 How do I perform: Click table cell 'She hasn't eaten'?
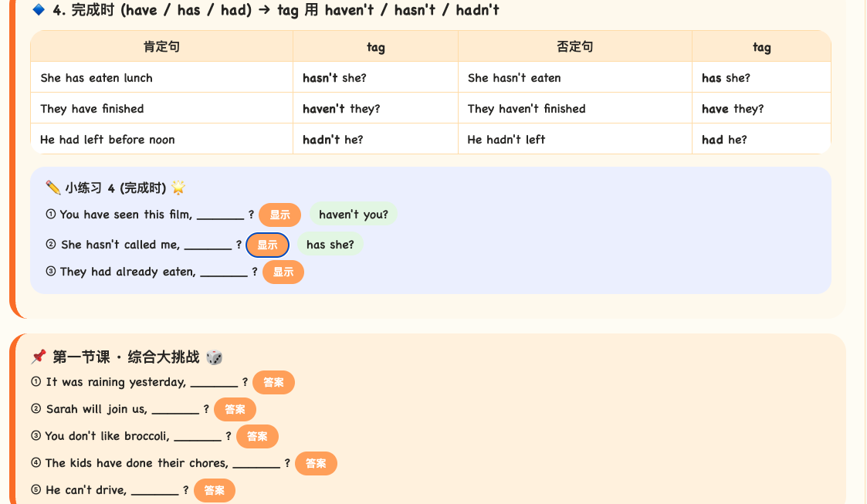point(575,77)
